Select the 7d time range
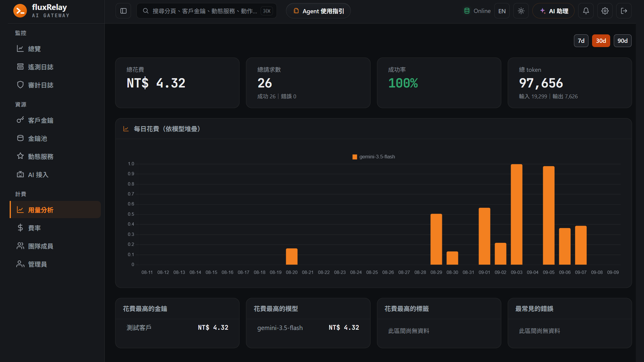Viewport: 644px width, 362px height. pos(581,41)
